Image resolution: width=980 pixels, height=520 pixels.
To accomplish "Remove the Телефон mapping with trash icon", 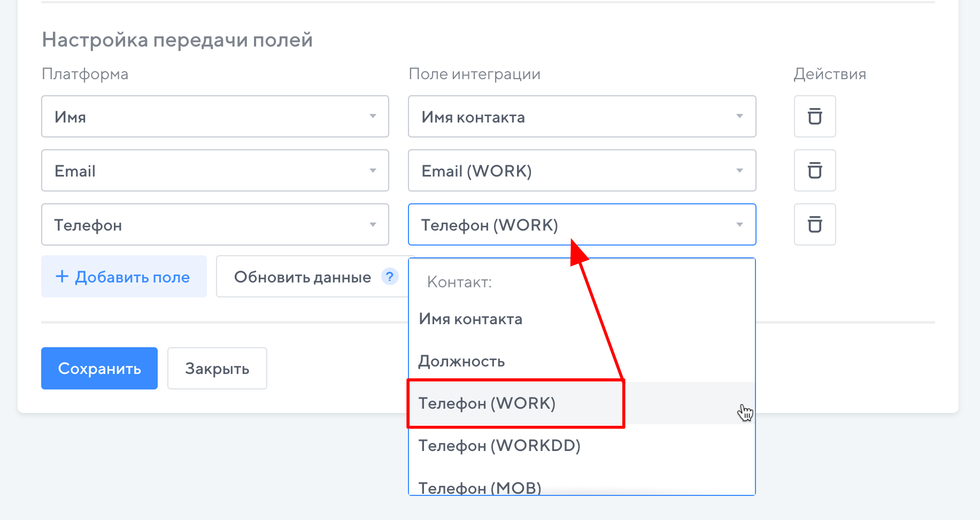I will point(814,225).
